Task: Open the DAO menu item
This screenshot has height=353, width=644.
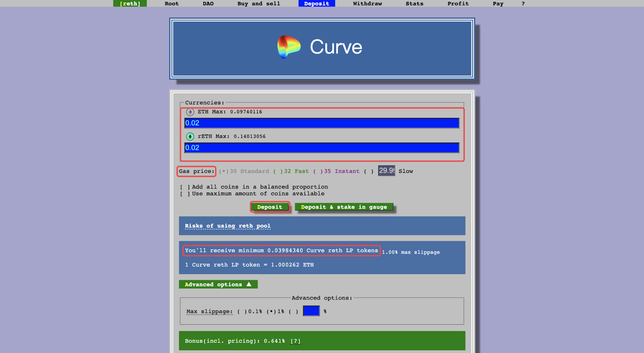Action: tap(208, 4)
